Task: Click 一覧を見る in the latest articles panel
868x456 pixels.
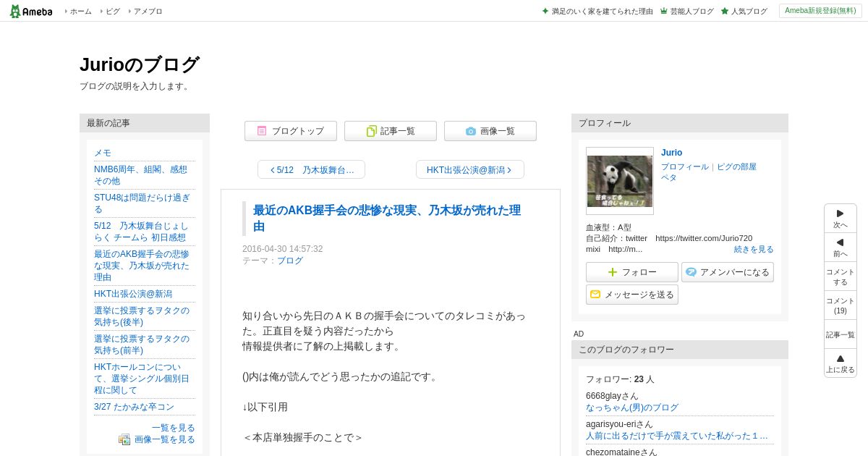Action: click(x=174, y=428)
